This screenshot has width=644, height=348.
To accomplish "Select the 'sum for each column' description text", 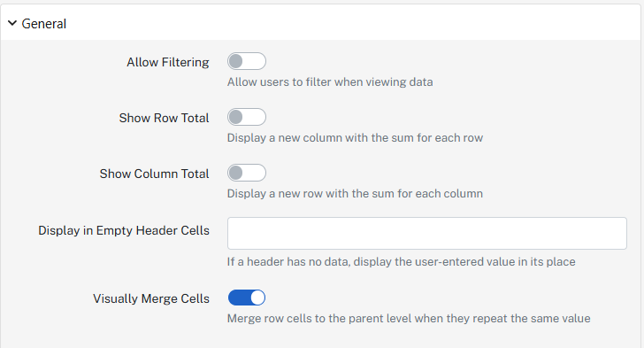I will click(x=355, y=193).
